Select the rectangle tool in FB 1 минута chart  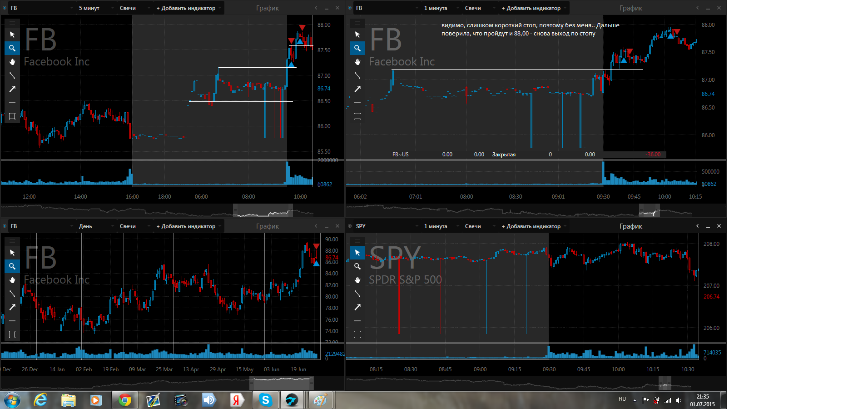coord(357,116)
